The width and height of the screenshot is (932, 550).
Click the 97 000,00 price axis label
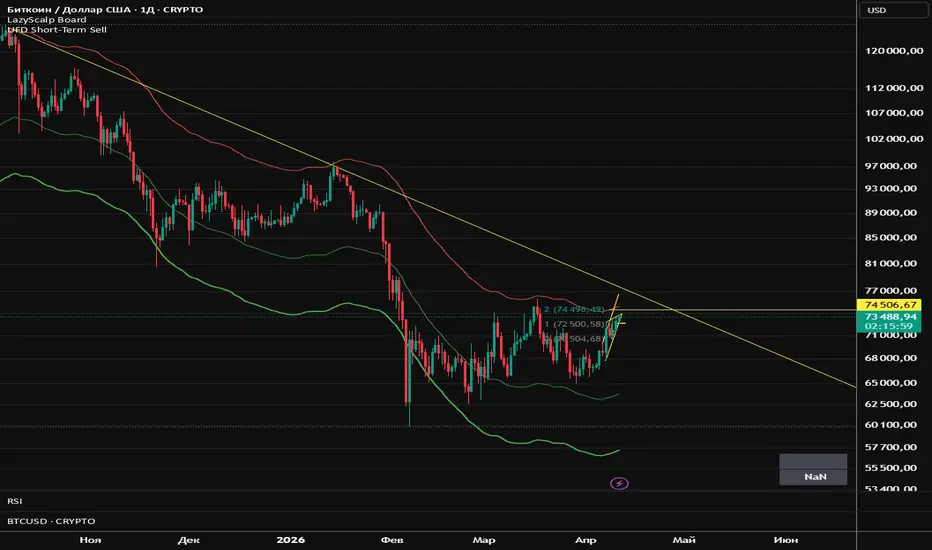point(891,166)
